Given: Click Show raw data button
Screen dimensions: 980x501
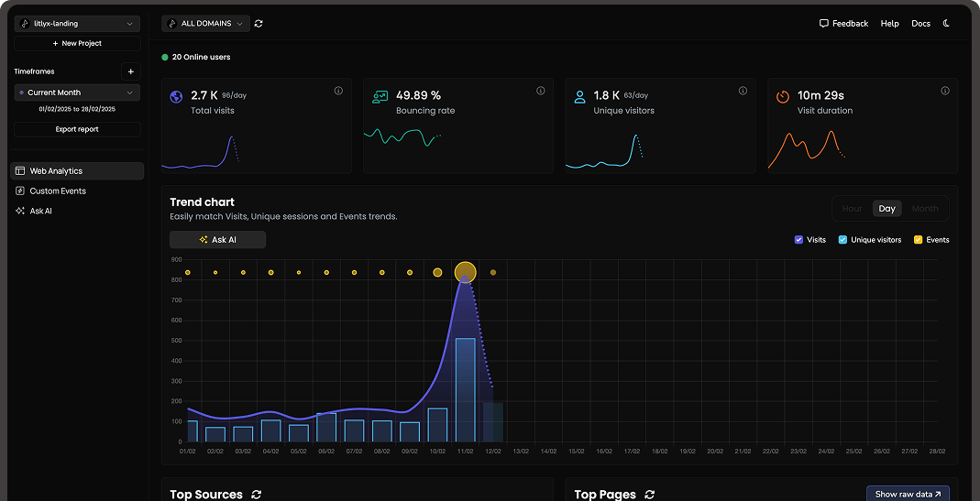Looking at the screenshot, I should tap(908, 495).
